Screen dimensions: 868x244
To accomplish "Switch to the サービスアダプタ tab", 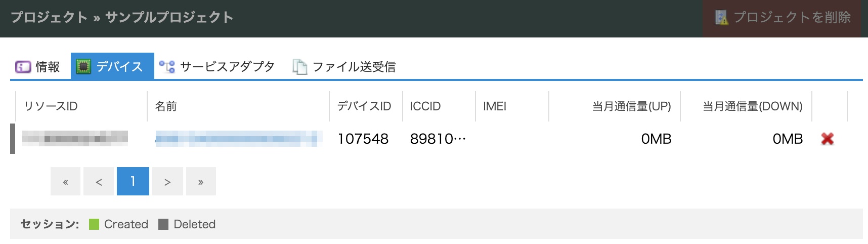I will 227,67.
